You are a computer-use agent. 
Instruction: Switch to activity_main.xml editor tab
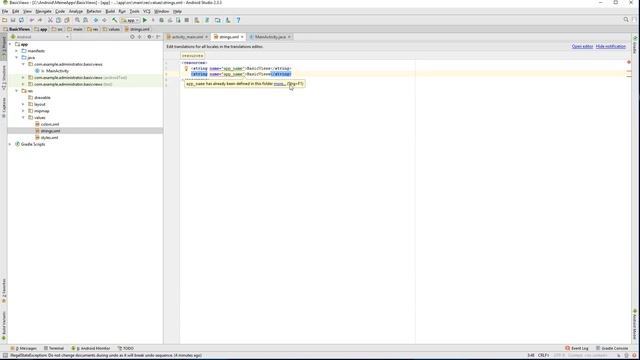point(187,37)
